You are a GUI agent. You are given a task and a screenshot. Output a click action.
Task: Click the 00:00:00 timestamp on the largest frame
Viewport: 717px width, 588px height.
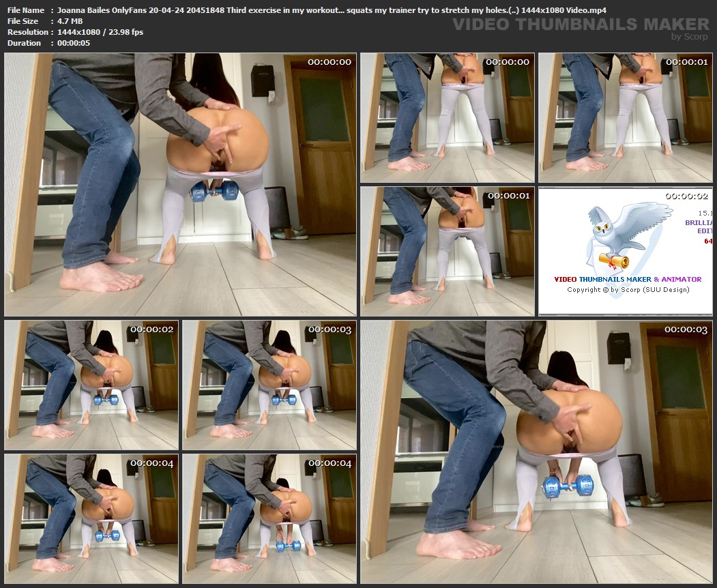[x=330, y=62]
